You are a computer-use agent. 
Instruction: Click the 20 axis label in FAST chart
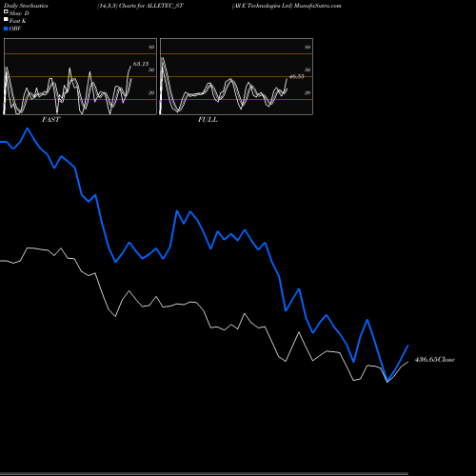pos(151,92)
